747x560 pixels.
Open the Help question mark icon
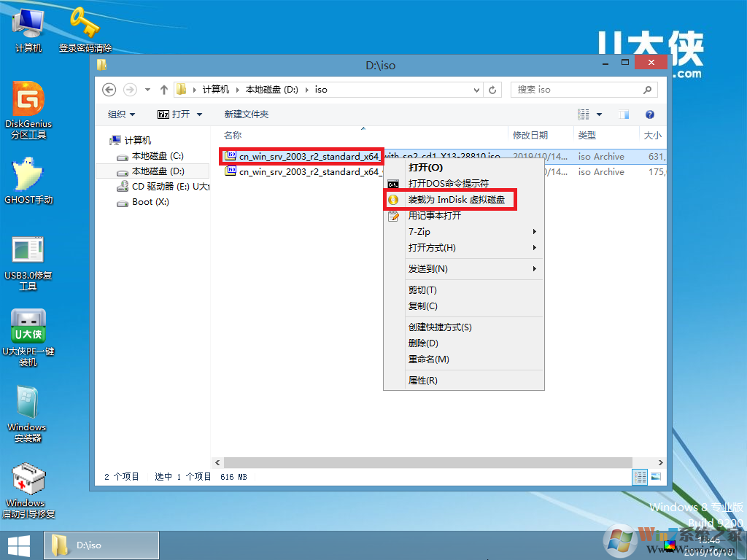649,114
